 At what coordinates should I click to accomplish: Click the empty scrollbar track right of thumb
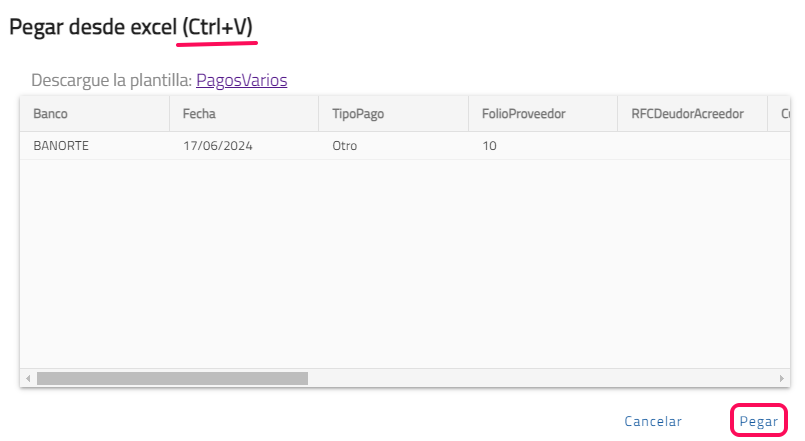pyautogui.click(x=540, y=379)
